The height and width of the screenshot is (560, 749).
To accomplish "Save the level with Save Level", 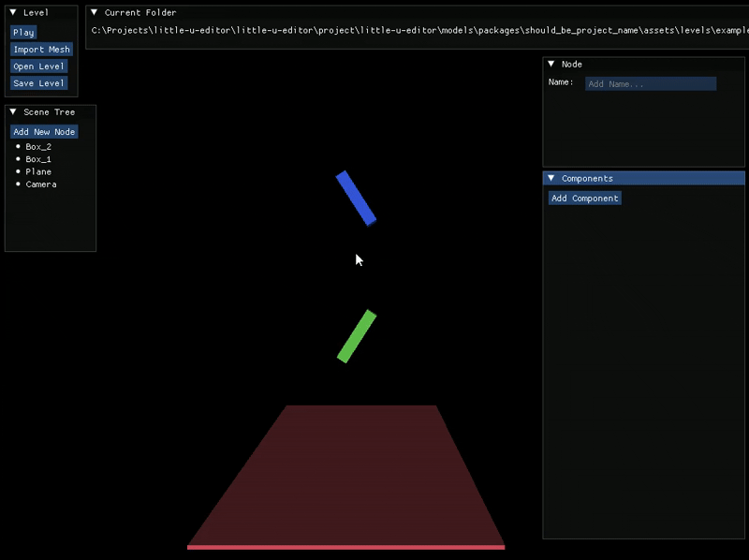I will click(38, 83).
